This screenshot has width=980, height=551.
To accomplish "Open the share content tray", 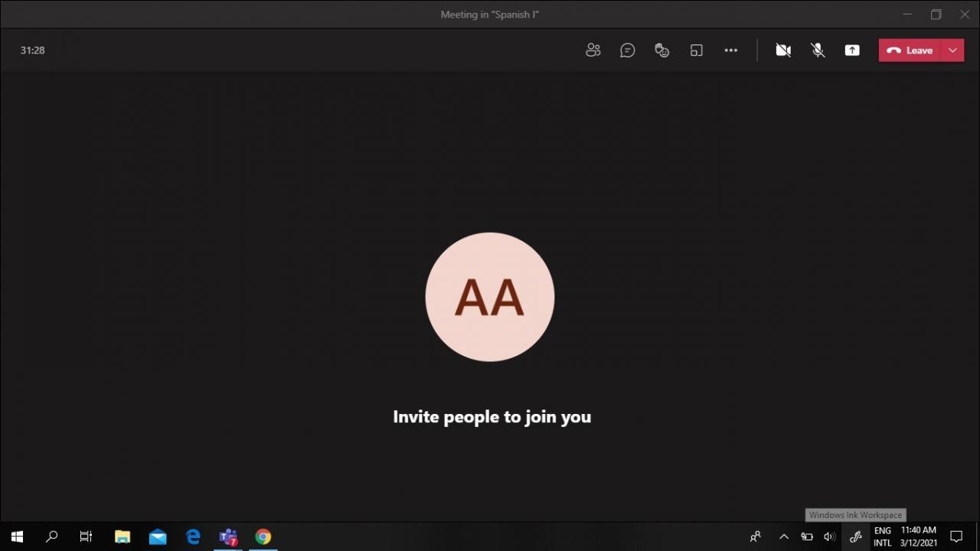I will click(x=852, y=51).
